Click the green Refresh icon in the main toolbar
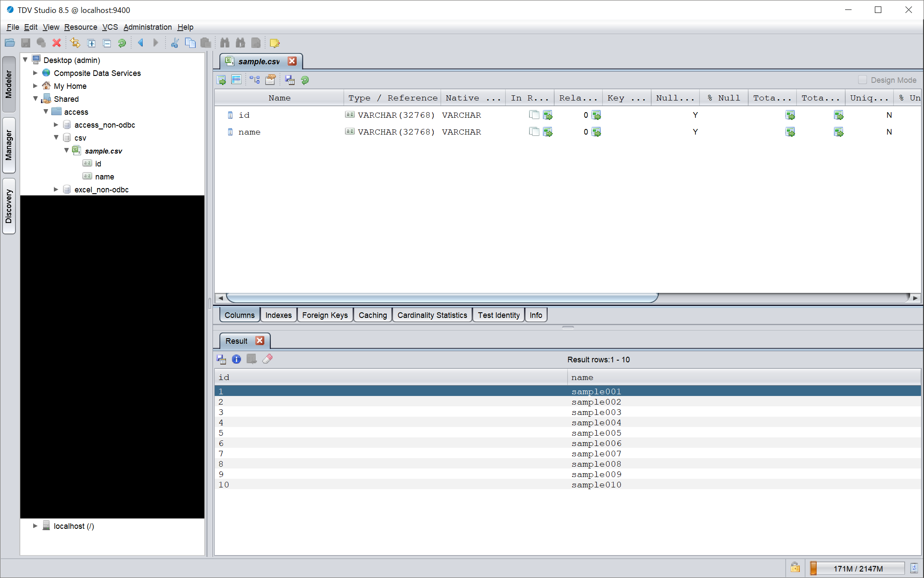 pos(122,43)
